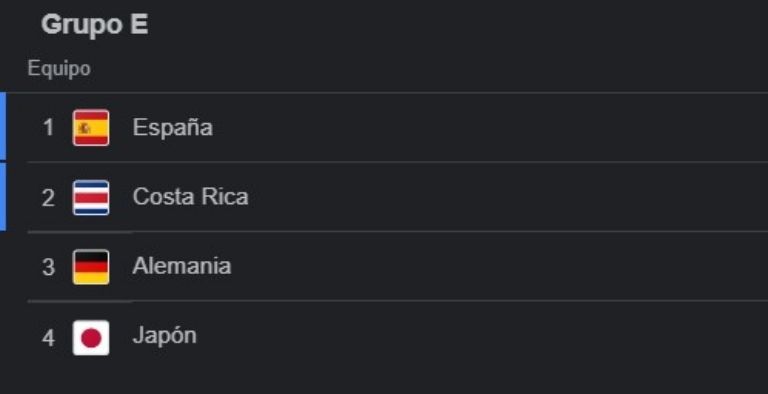Image resolution: width=768 pixels, height=394 pixels.
Task: Click the Spain flag icon
Action: point(91,127)
